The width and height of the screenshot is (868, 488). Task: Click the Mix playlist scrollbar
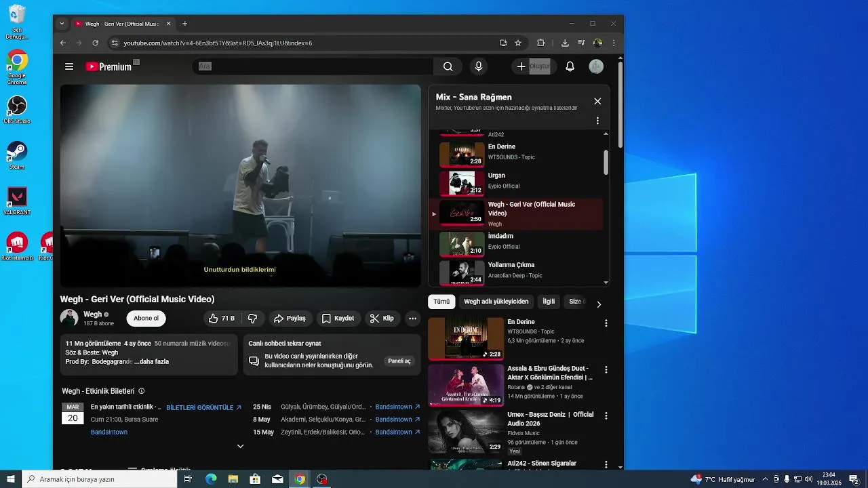606,163
